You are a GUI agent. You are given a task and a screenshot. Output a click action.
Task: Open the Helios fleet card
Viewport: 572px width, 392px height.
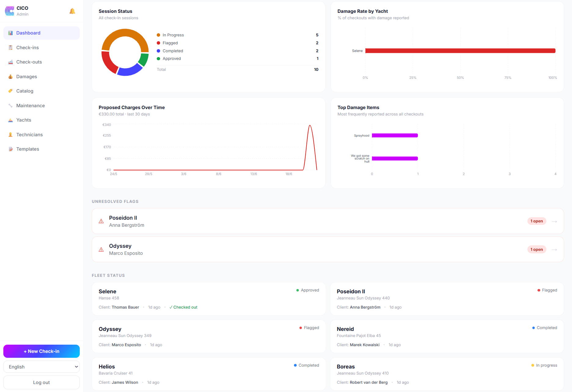click(x=209, y=374)
